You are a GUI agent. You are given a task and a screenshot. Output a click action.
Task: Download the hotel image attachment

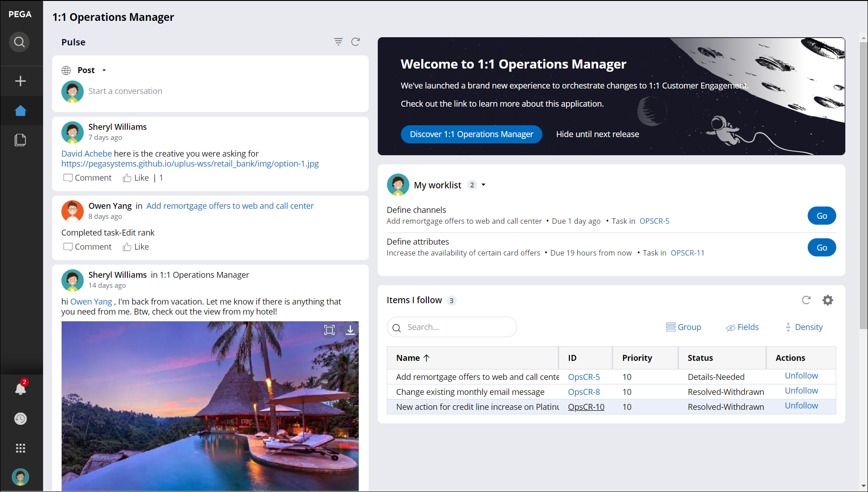350,330
